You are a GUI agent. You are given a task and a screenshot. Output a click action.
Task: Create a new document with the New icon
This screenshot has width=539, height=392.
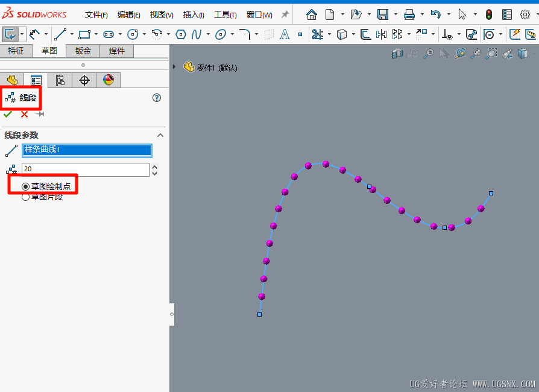[x=330, y=14]
